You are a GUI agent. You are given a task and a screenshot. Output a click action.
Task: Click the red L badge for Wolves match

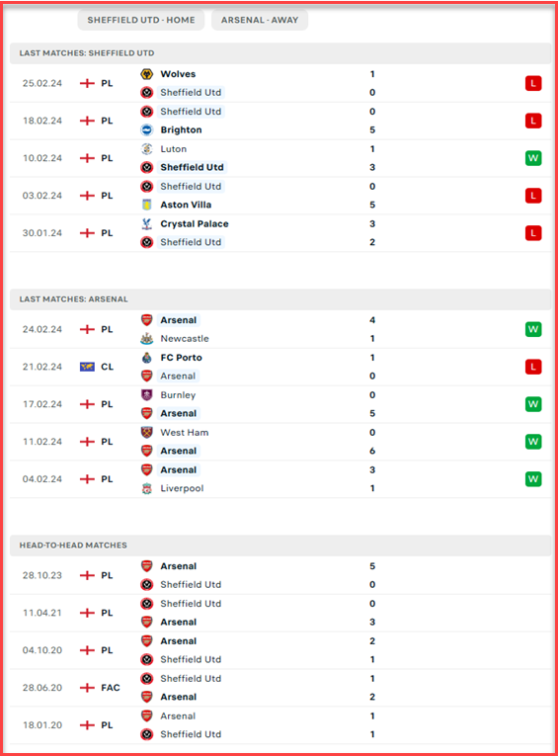[533, 83]
